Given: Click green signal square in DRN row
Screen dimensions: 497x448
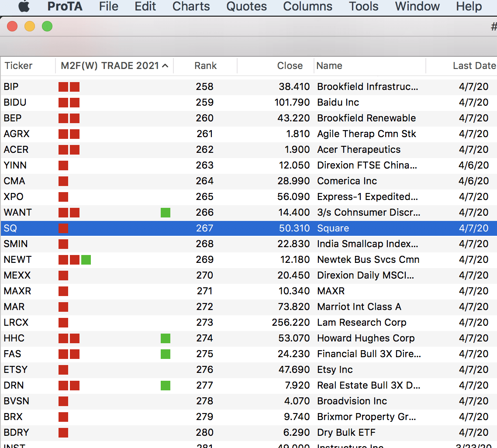Looking at the screenshot, I should 166,386.
